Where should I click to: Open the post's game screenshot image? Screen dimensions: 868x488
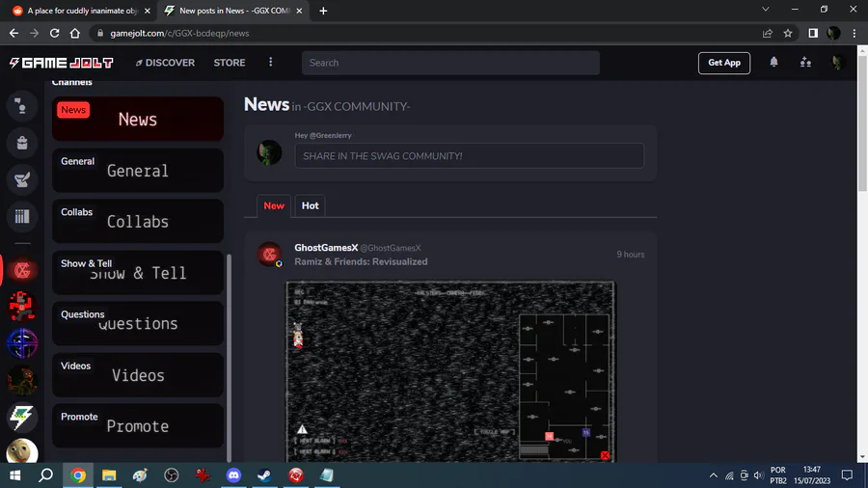450,371
